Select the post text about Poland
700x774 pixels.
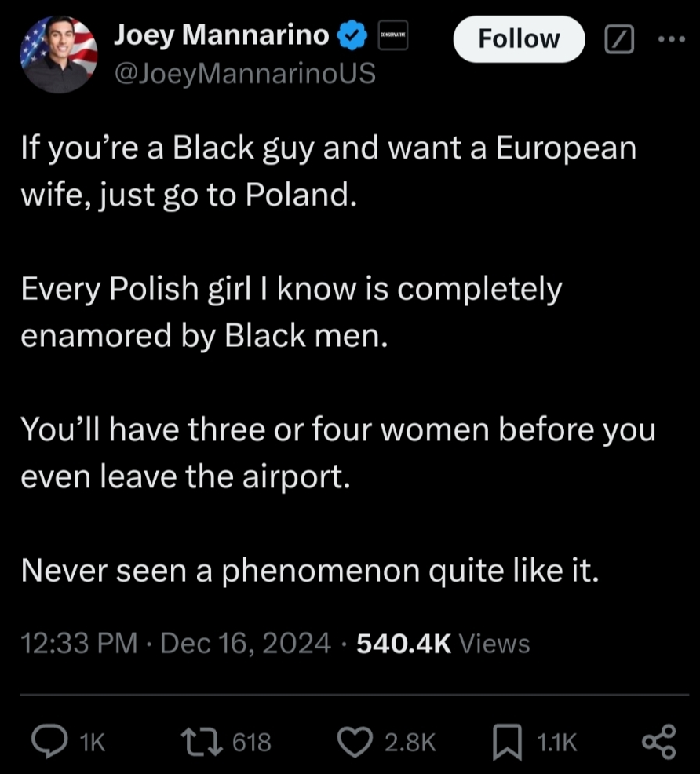point(338,359)
